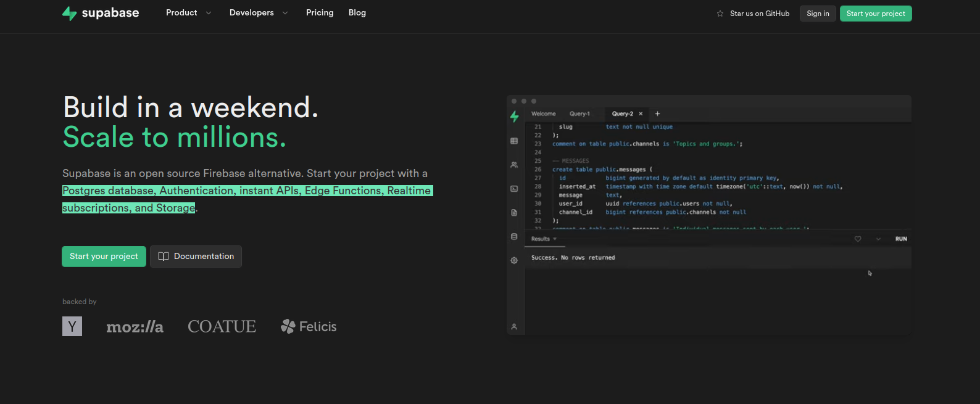Click Star us on GitHub link
Viewport: 980px width, 404px height.
pyautogui.click(x=760, y=14)
